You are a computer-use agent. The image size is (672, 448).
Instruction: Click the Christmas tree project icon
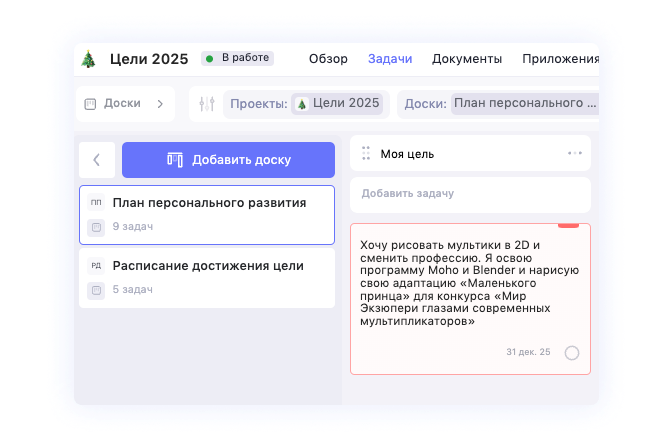coord(88,59)
